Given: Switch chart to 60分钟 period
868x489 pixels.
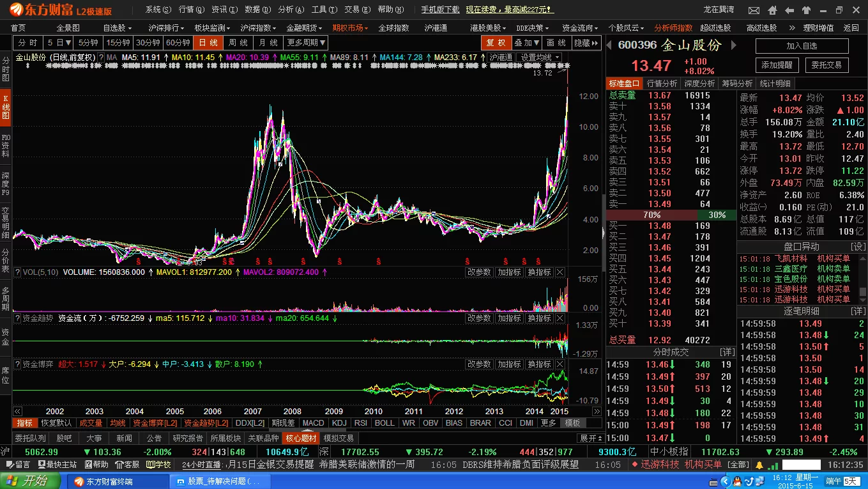Looking at the screenshot, I should [x=178, y=42].
